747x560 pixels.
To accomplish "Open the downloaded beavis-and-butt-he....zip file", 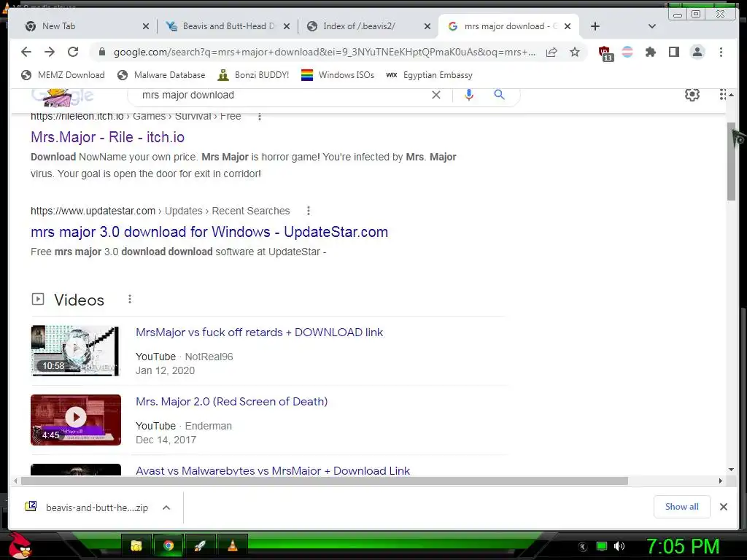I will tap(88, 507).
